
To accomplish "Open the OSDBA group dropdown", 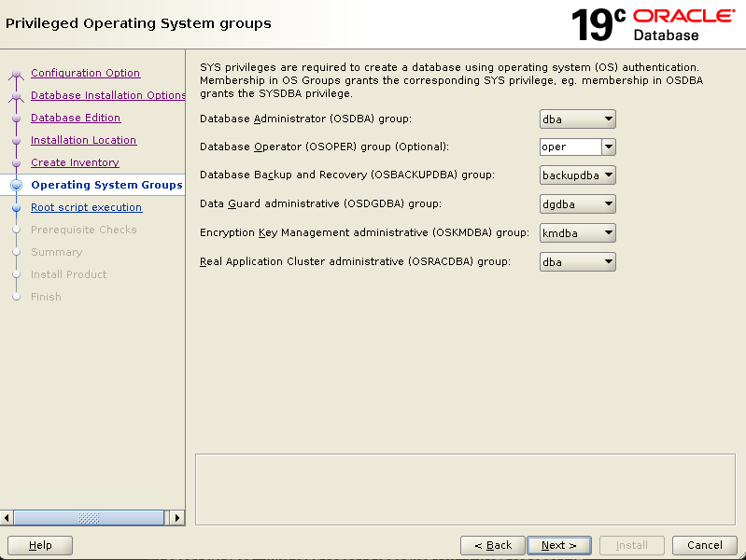I will (578, 119).
